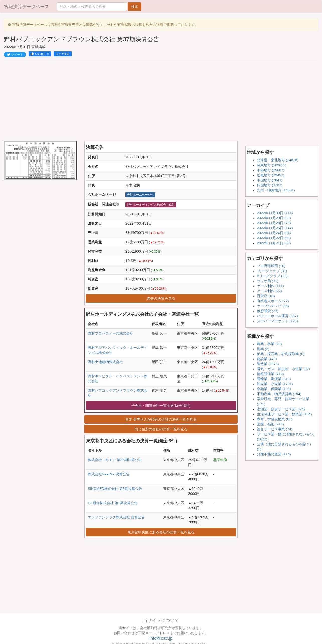Click the Facebook いいね! like button
Viewport: 322px width, 644px height.
[x=40, y=54]
